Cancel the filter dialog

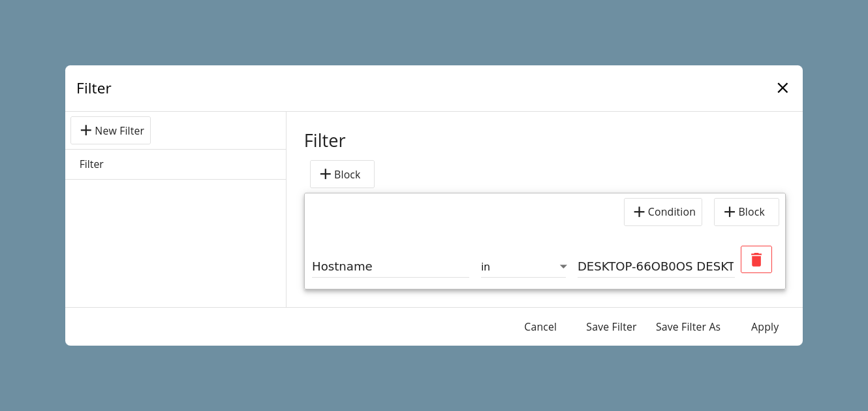point(540,327)
